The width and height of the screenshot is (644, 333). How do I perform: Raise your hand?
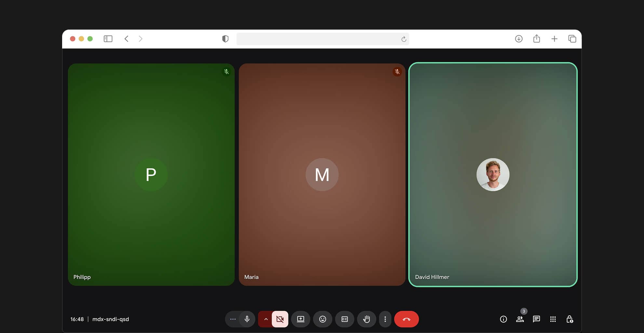pyautogui.click(x=367, y=319)
